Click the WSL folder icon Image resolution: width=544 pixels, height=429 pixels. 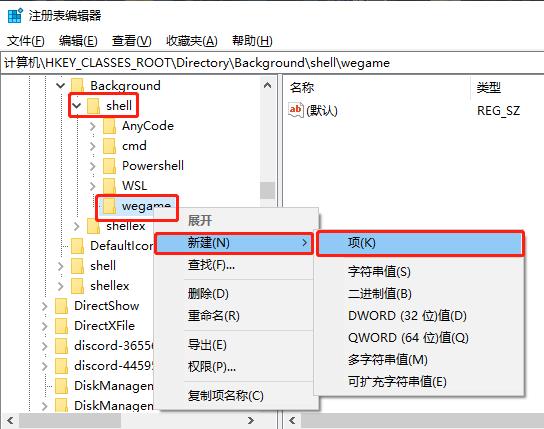(x=109, y=186)
